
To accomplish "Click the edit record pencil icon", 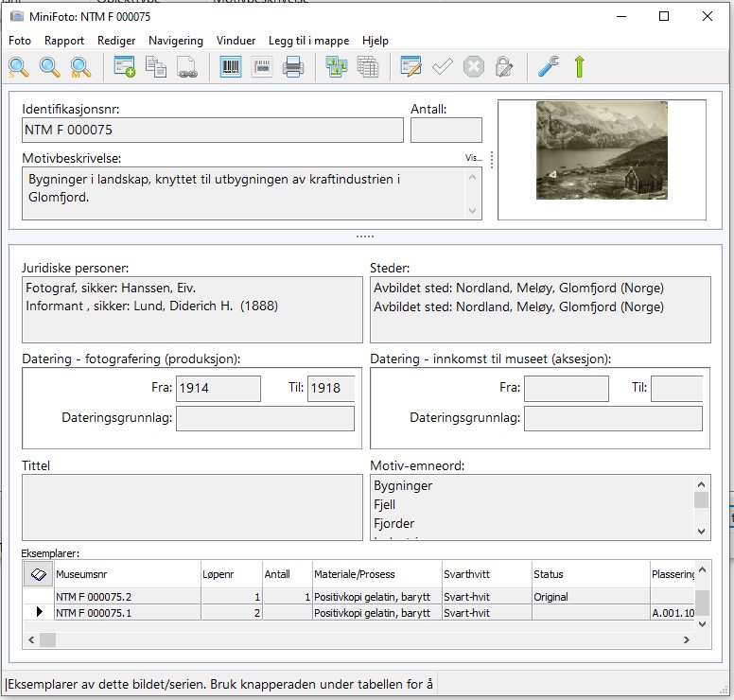I will 411,66.
